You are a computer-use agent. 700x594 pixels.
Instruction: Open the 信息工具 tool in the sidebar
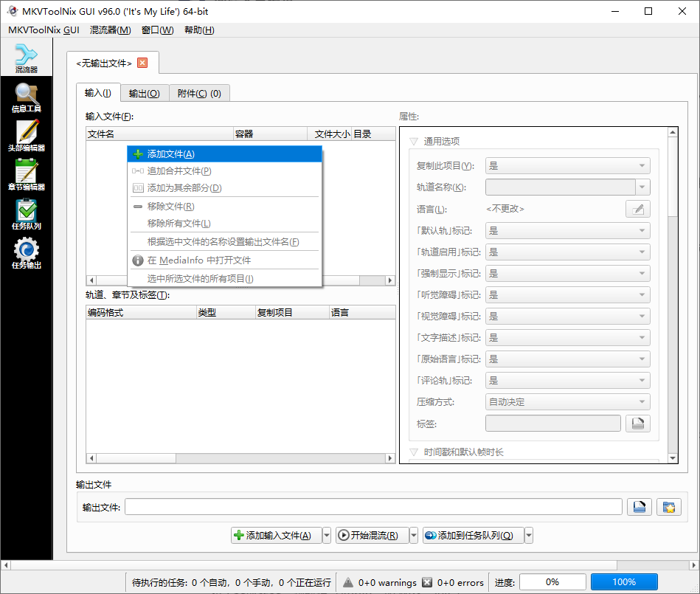[x=27, y=96]
